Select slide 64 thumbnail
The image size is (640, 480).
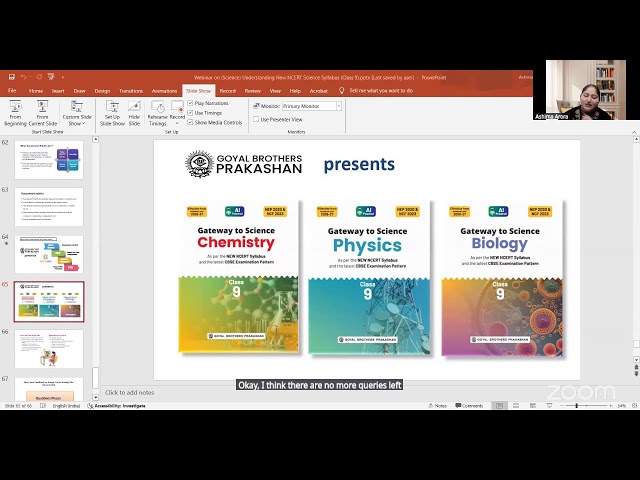[x=49, y=254]
